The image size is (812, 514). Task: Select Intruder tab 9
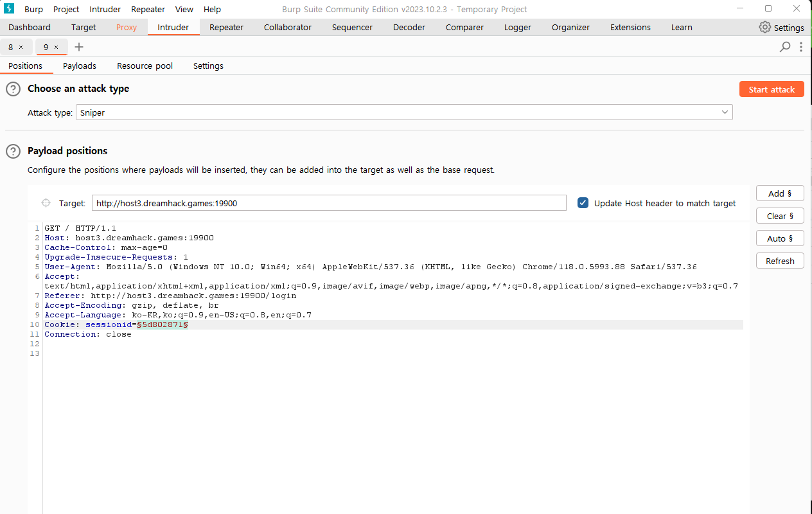click(x=46, y=47)
